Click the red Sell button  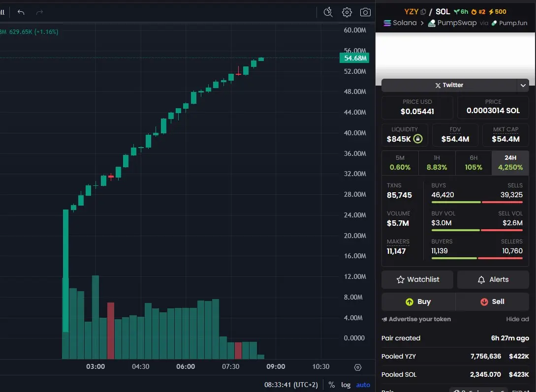tap(492, 302)
